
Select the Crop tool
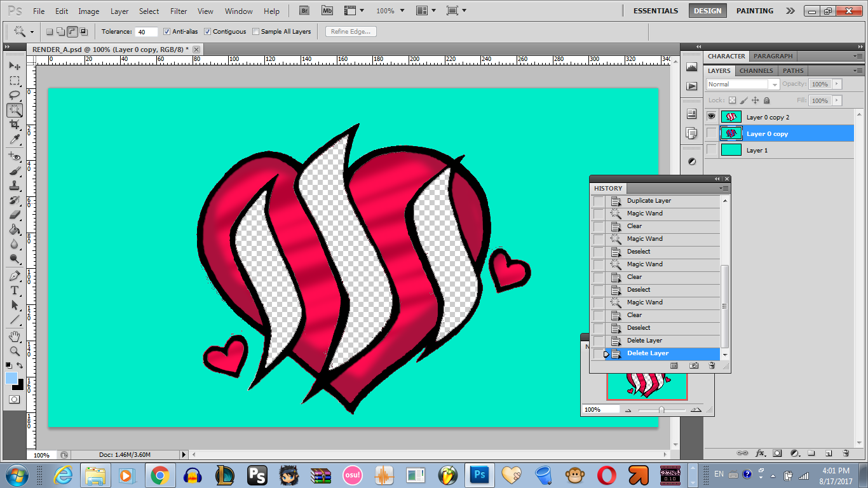point(15,125)
